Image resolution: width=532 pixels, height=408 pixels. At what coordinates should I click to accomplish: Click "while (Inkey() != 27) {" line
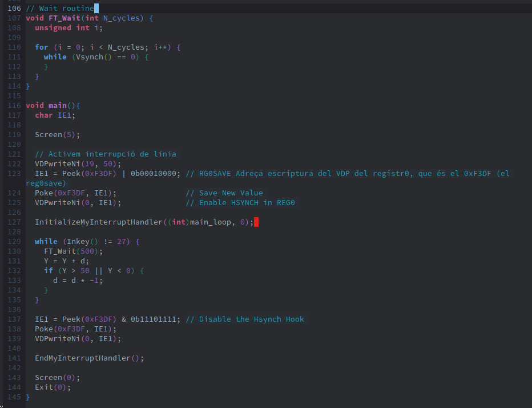click(87, 242)
